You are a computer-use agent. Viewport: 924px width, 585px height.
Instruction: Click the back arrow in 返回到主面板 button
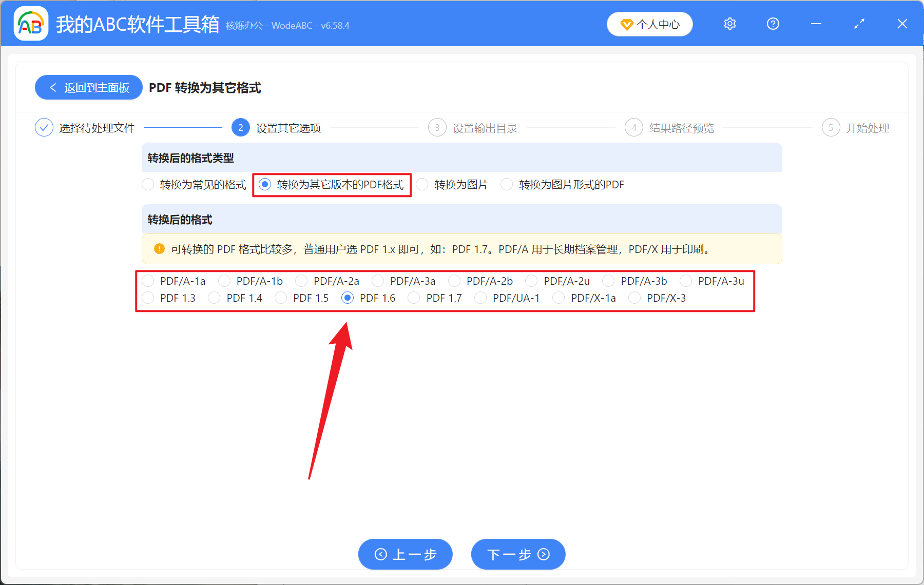pyautogui.click(x=53, y=87)
